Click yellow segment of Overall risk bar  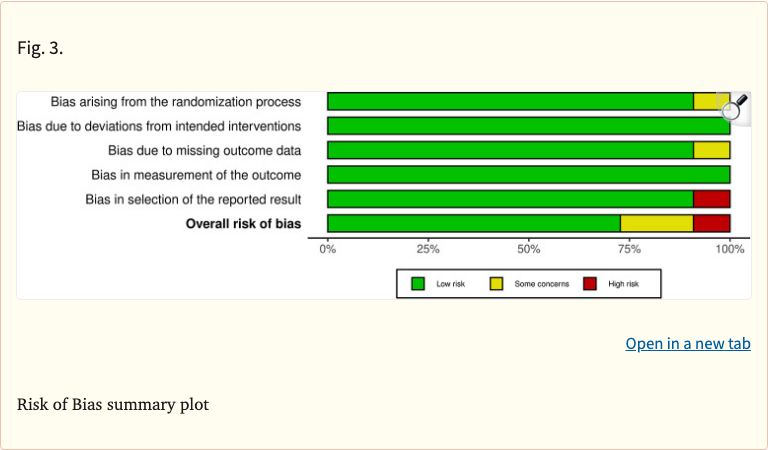click(x=656, y=223)
